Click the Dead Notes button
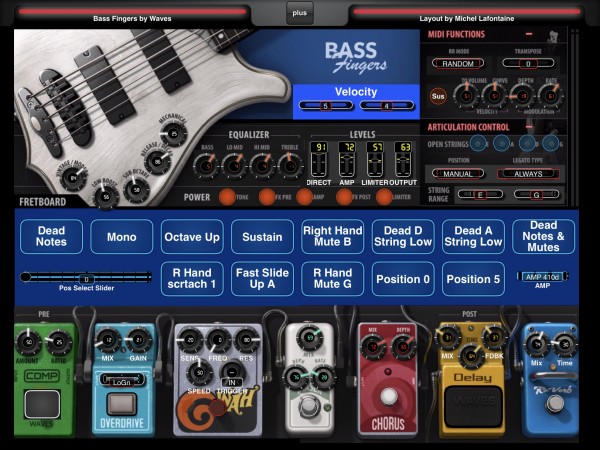 pyautogui.click(x=51, y=236)
